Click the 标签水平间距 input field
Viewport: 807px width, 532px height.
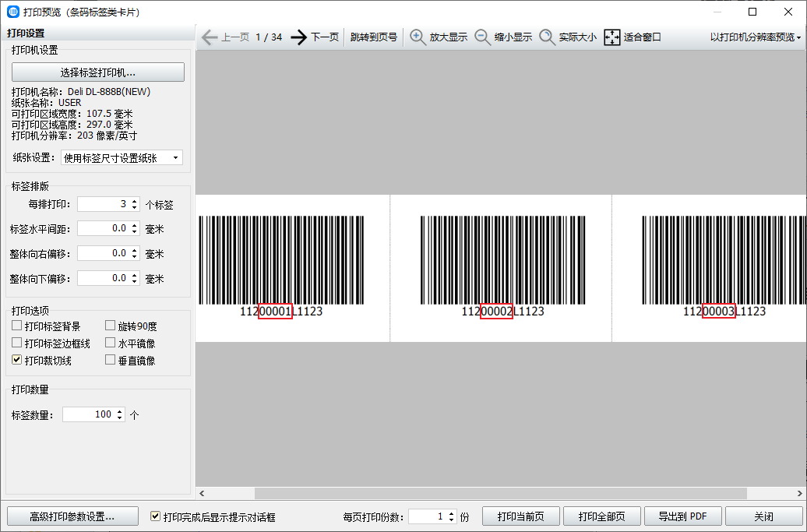click(x=104, y=228)
